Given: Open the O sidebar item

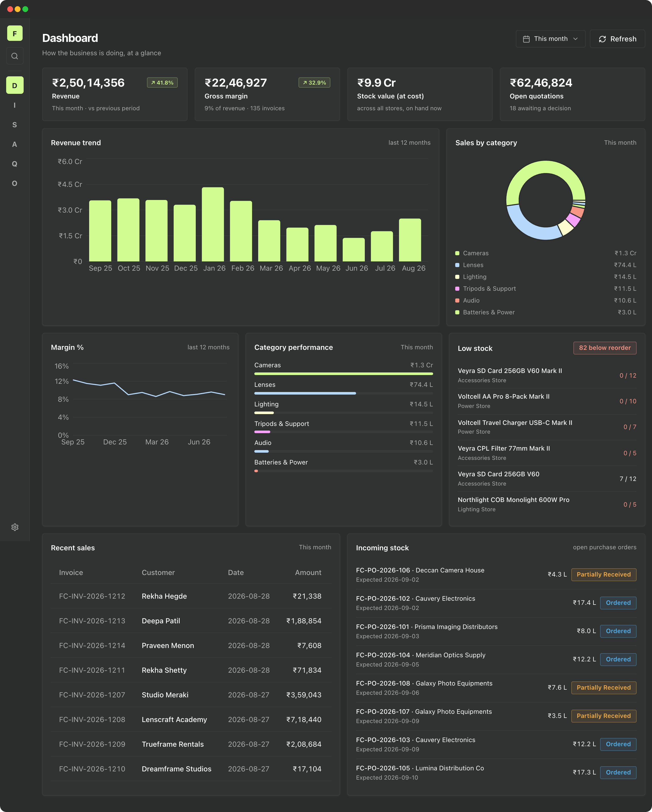Looking at the screenshot, I should click(15, 184).
